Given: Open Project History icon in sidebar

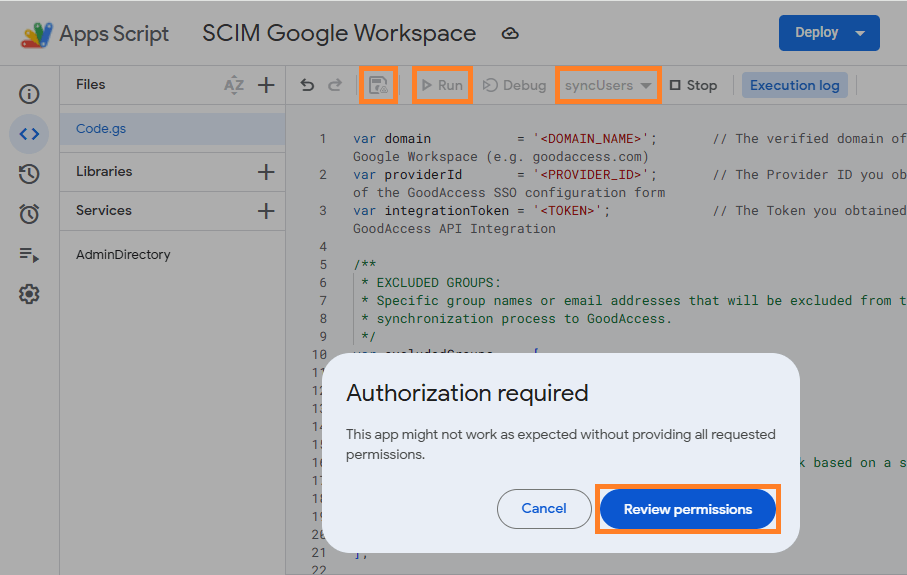Looking at the screenshot, I should (x=29, y=174).
